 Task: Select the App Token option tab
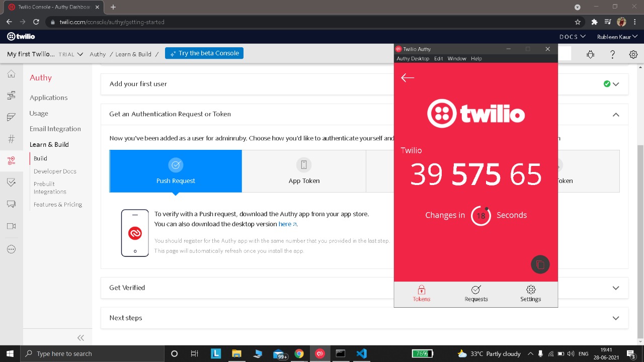point(304,171)
